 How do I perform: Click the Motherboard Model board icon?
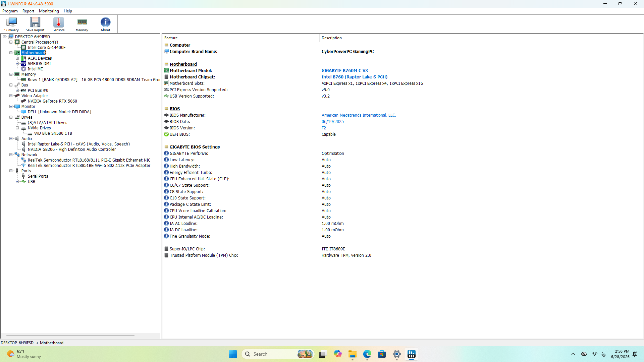click(x=166, y=71)
